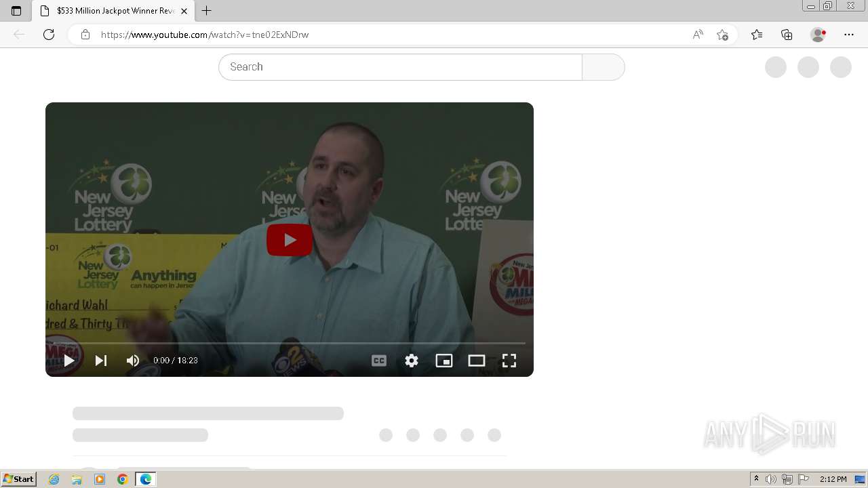Skip to the next video

click(x=100, y=361)
